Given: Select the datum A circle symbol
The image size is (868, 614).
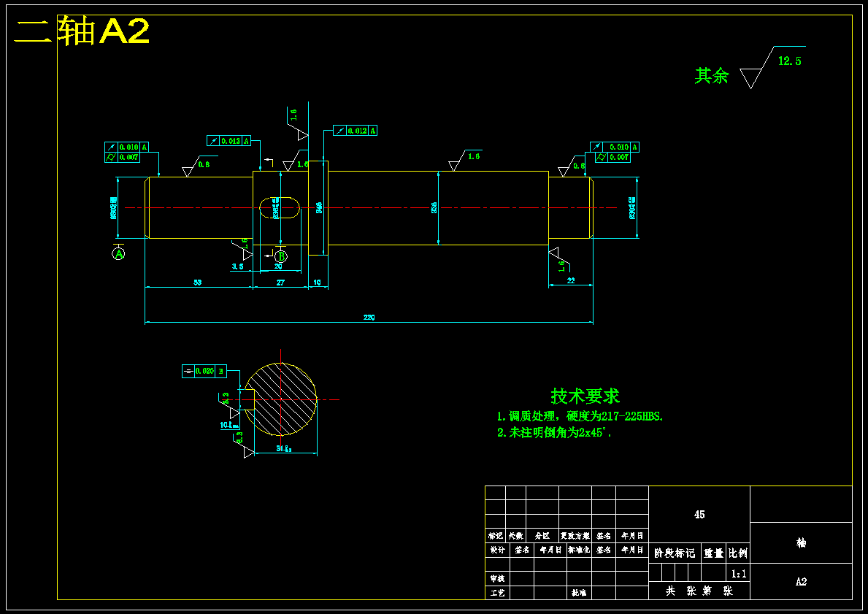Looking at the screenshot, I should pos(118,253).
